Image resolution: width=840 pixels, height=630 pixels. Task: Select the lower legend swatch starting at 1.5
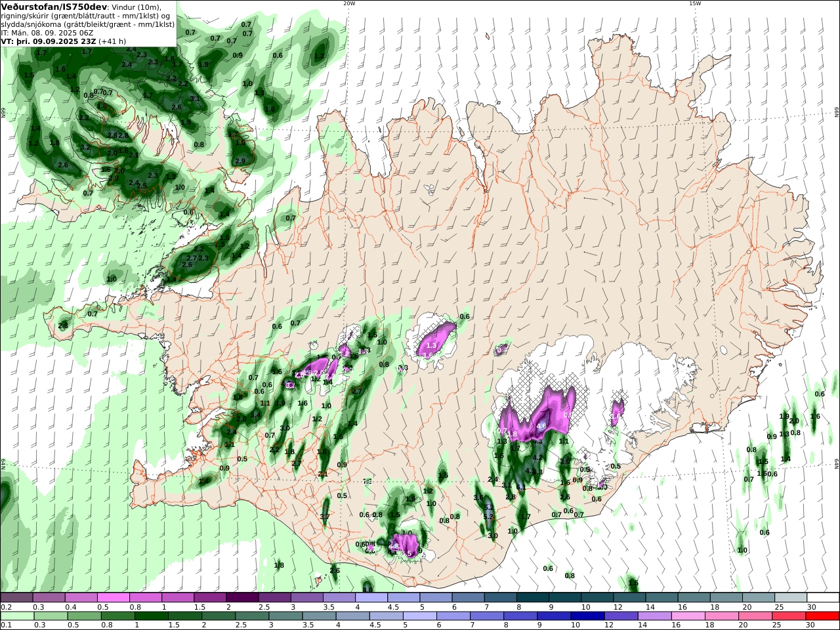[x=185, y=616]
